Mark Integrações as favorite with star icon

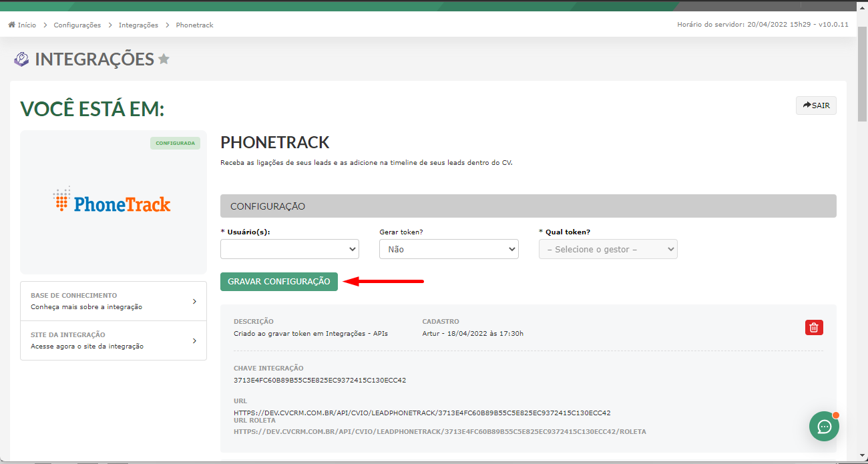coord(164,59)
